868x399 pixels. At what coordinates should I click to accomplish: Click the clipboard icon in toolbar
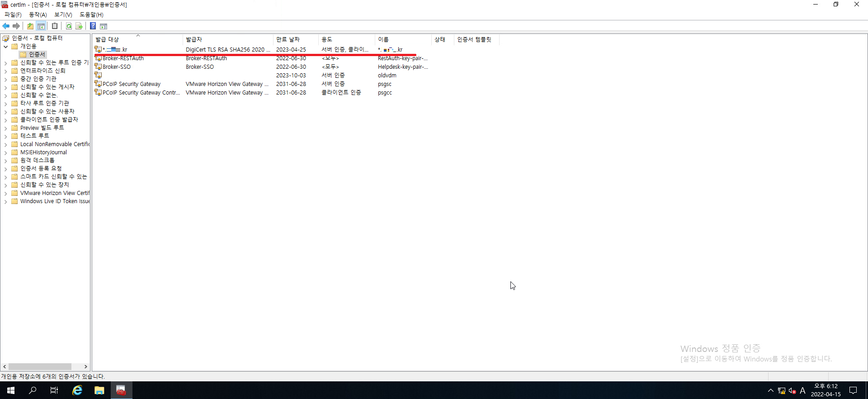pos(55,26)
